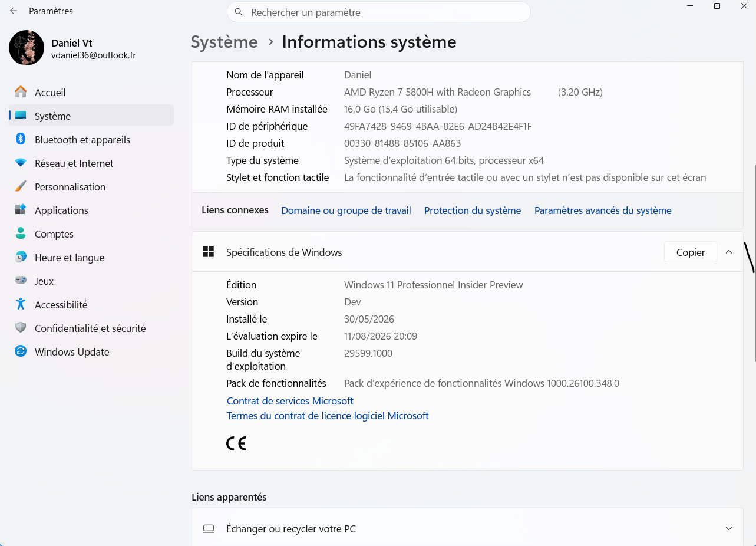756x546 pixels.
Task: Click the expiry date 11/08/2026 20:09
Action: coord(381,336)
